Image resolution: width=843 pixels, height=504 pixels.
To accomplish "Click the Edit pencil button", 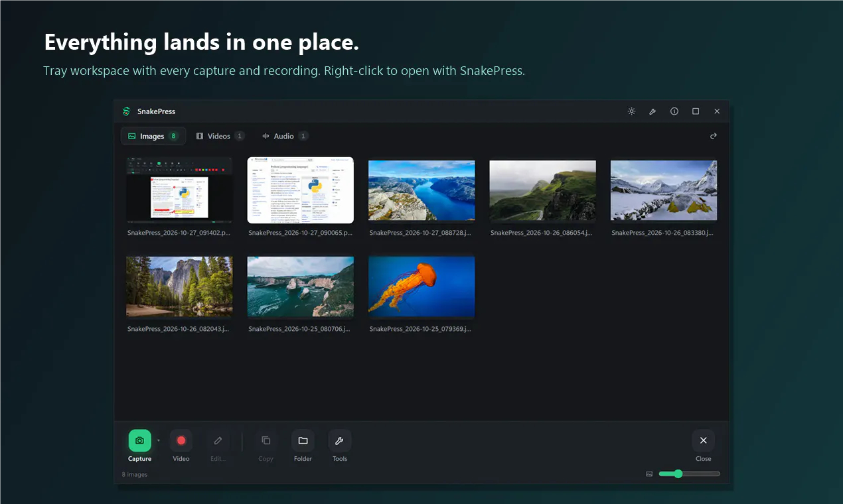I will pyautogui.click(x=218, y=440).
